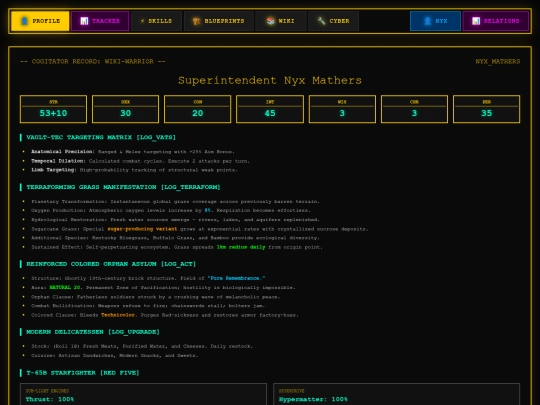Image resolution: width=540 pixels, height=405 pixels.
Task: Go to the Blueprints tab
Action: 219,21
